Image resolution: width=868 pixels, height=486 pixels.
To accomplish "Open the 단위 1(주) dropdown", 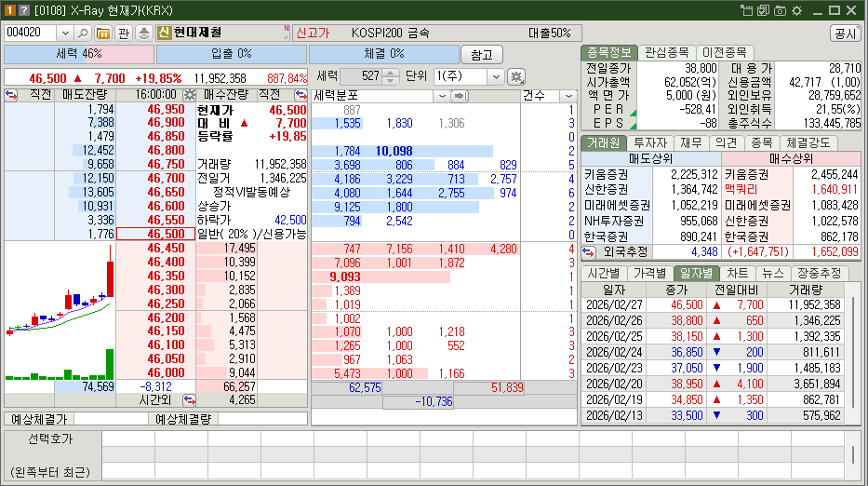I will click(495, 76).
